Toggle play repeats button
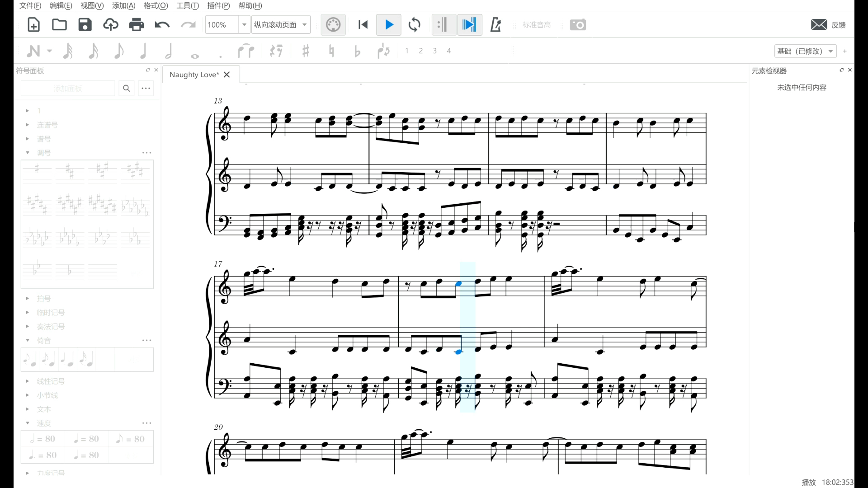The height and width of the screenshot is (488, 868). point(443,25)
